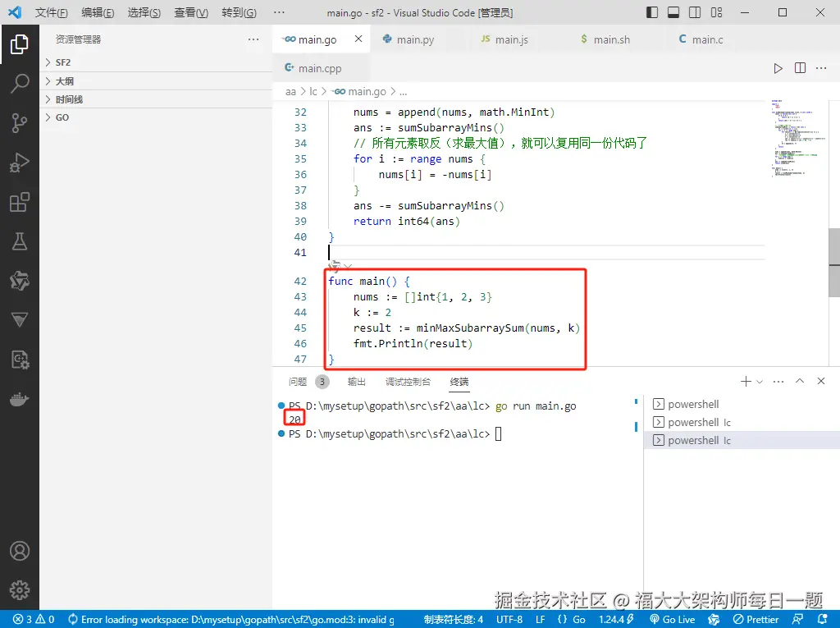The height and width of the screenshot is (628, 840).
Task: Open the Source Control view
Action: tap(20, 123)
